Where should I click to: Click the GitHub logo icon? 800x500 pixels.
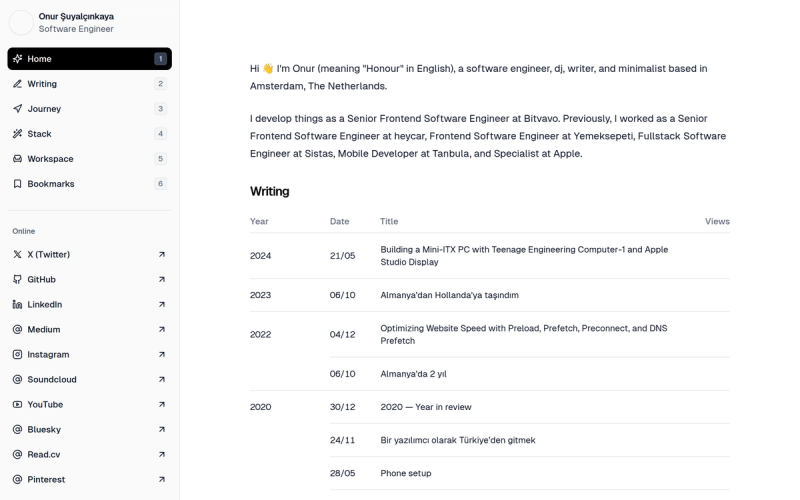(x=17, y=279)
